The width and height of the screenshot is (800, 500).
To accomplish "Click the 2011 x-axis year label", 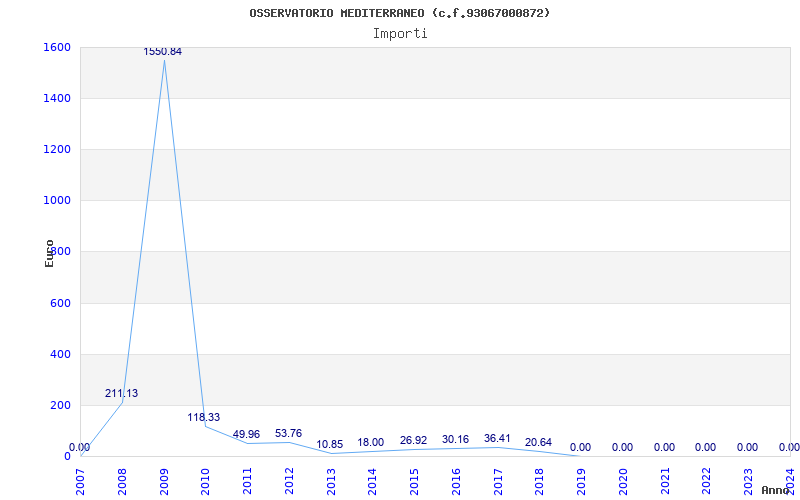I will [247, 482].
